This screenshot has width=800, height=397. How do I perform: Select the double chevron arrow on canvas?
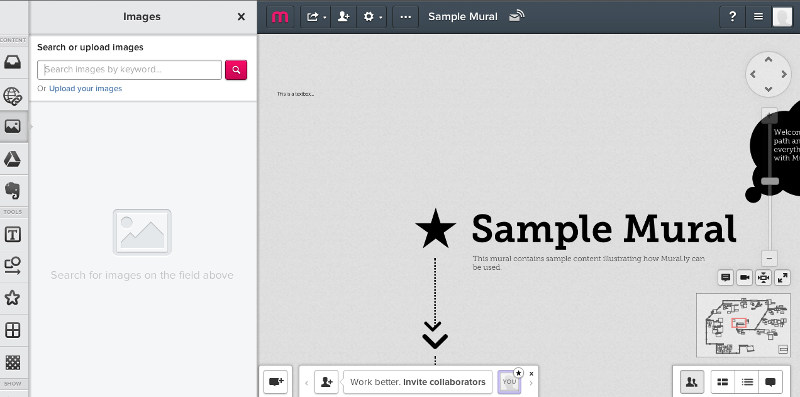coord(435,335)
